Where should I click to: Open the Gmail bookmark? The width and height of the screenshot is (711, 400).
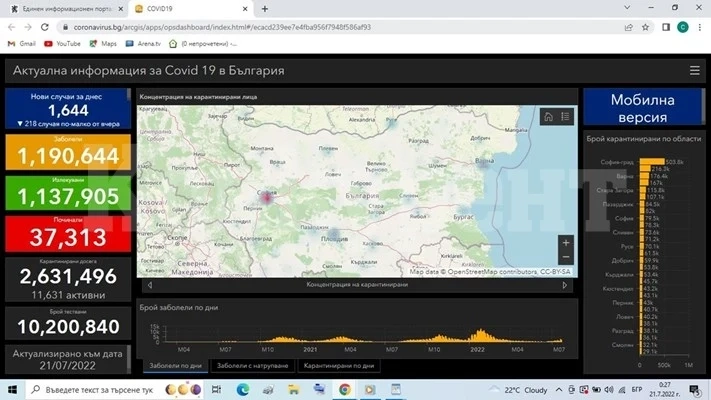point(22,44)
